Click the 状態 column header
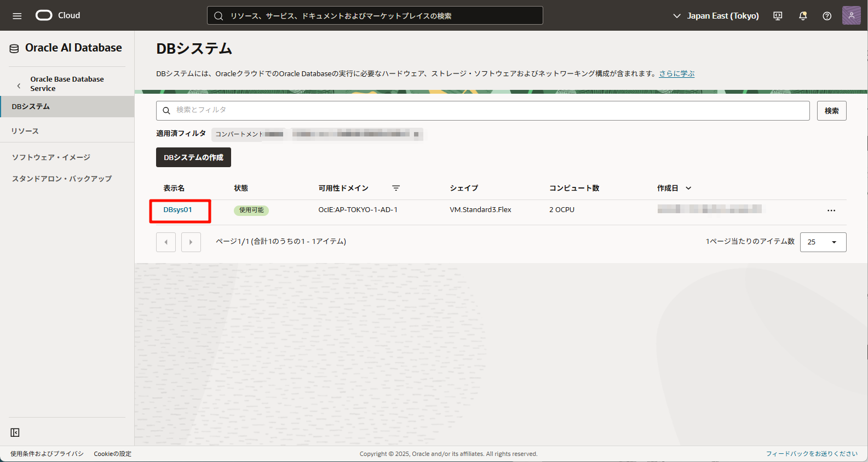This screenshot has width=868, height=462. [x=241, y=188]
